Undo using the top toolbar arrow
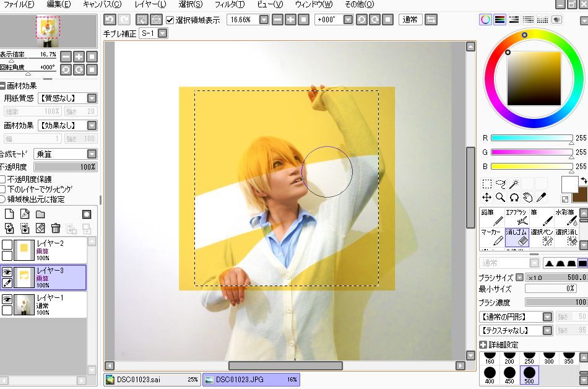This screenshot has height=389, width=588. [110, 19]
